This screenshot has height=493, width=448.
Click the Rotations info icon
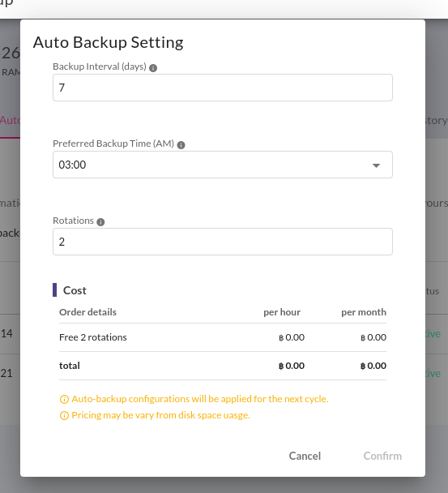(x=100, y=222)
